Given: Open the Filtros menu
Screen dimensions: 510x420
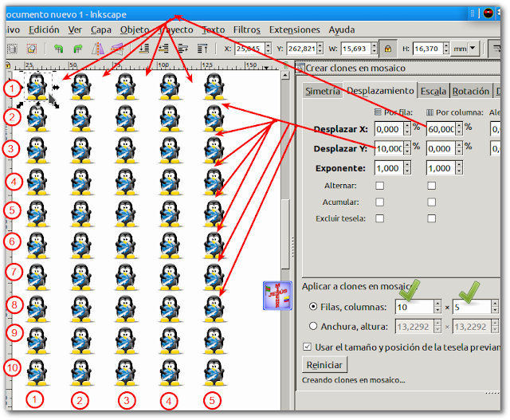Looking at the screenshot, I should point(246,29).
